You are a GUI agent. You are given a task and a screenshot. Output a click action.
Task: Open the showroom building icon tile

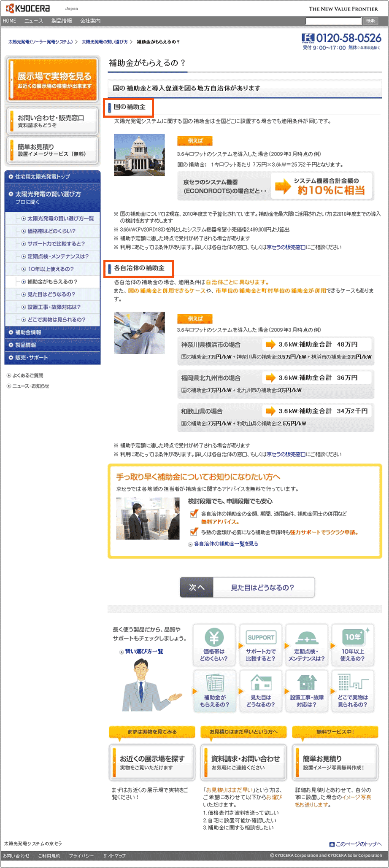coord(353,691)
